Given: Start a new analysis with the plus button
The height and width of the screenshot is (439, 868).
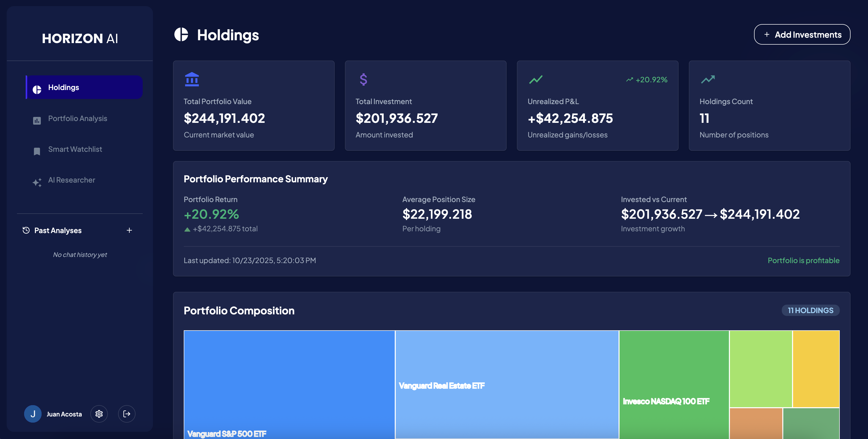Looking at the screenshot, I should click(x=129, y=230).
